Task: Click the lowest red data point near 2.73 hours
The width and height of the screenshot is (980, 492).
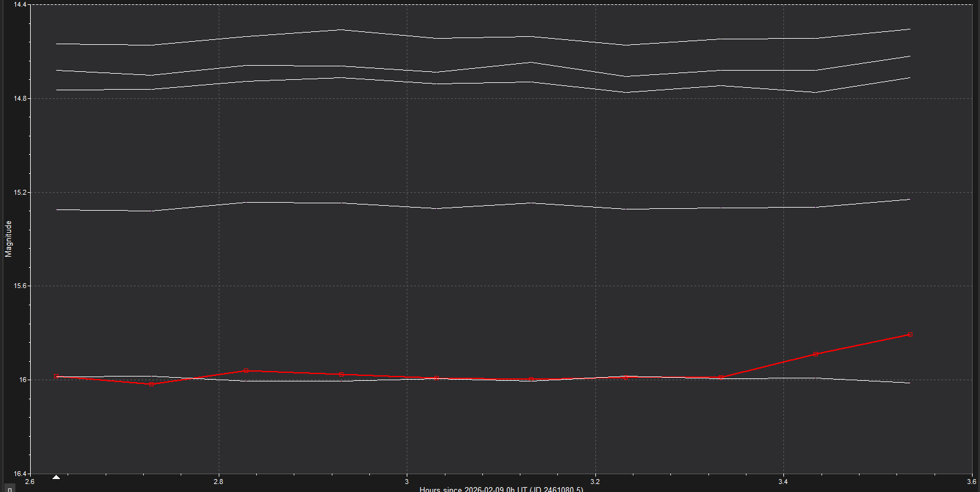Action: tap(151, 384)
